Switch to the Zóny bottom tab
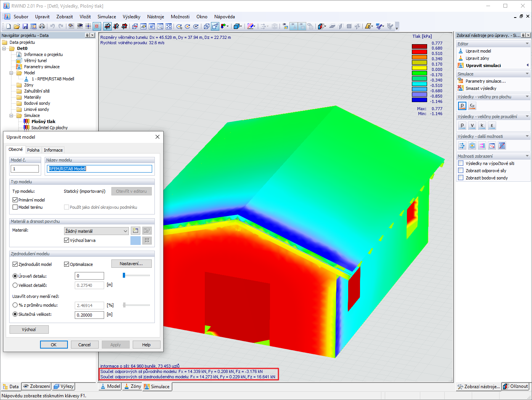The image size is (532, 400). [x=132, y=386]
